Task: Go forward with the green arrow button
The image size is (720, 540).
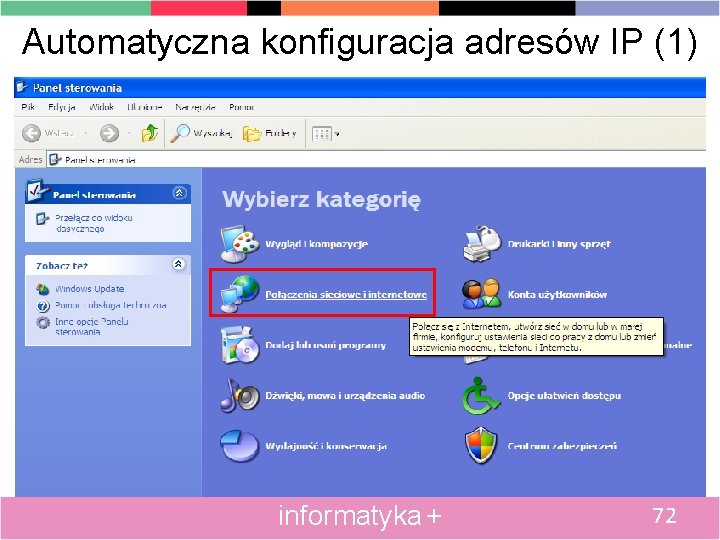Action: (x=109, y=134)
